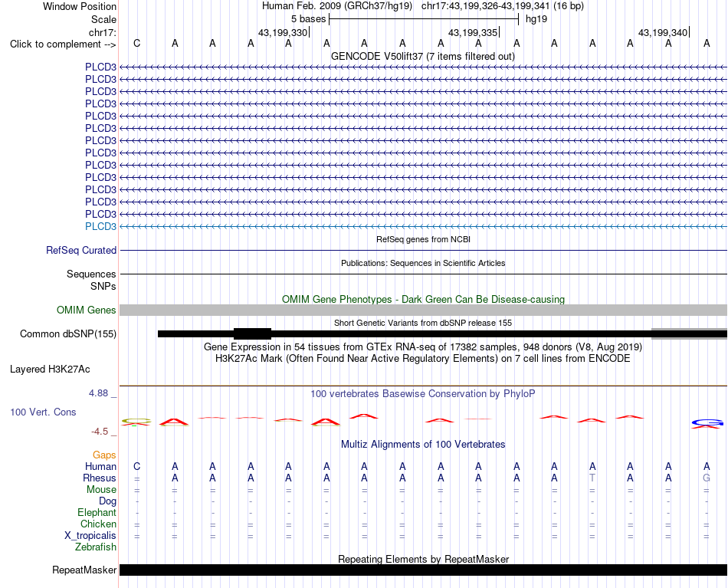728x588 pixels.
Task: Open the GENCODE V50lift37 track title
Action: pos(422,56)
